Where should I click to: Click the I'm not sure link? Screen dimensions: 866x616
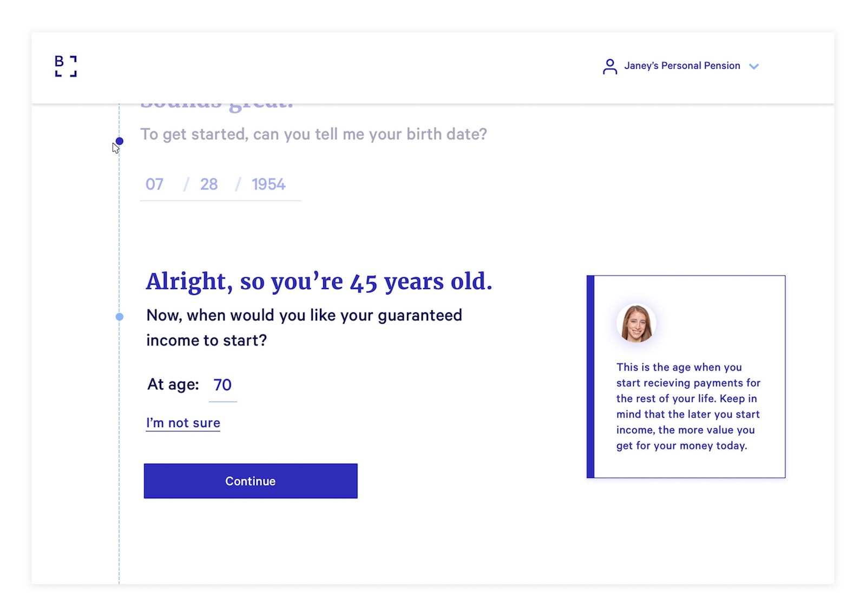[x=183, y=423]
